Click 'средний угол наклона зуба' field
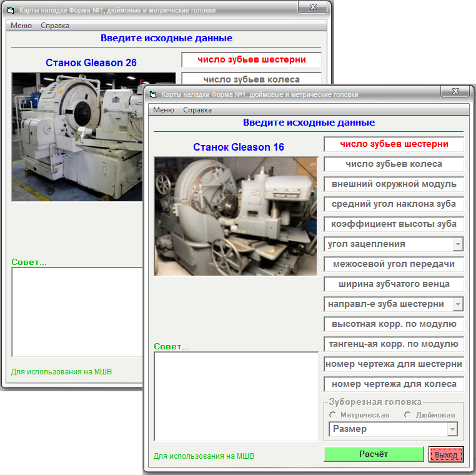This screenshot has height=475, width=476. [394, 204]
